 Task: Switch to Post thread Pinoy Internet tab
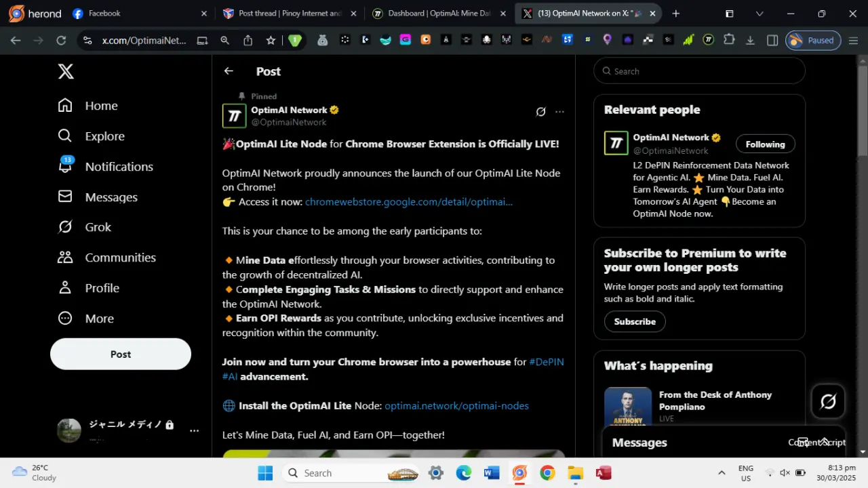(x=290, y=14)
